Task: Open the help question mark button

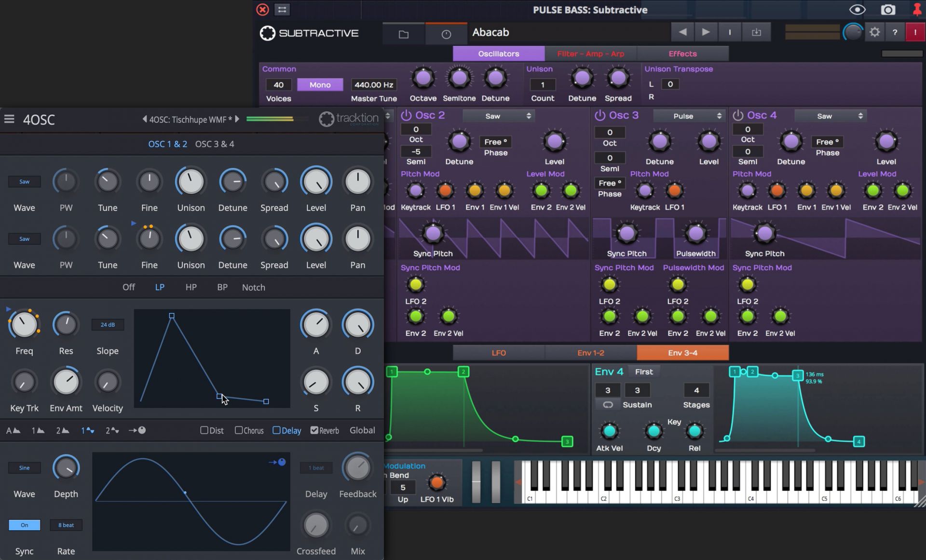Action: [895, 32]
